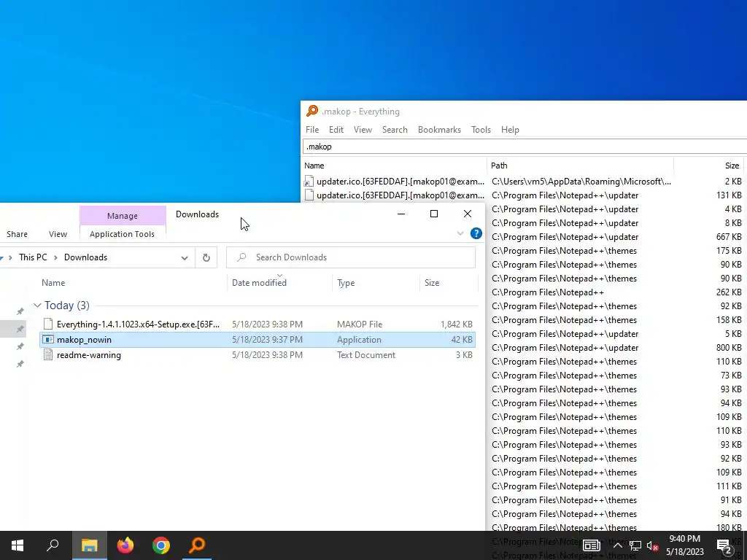Image resolution: width=747 pixels, height=560 pixels.
Task: Open the File menu in Everything
Action: 312,130
